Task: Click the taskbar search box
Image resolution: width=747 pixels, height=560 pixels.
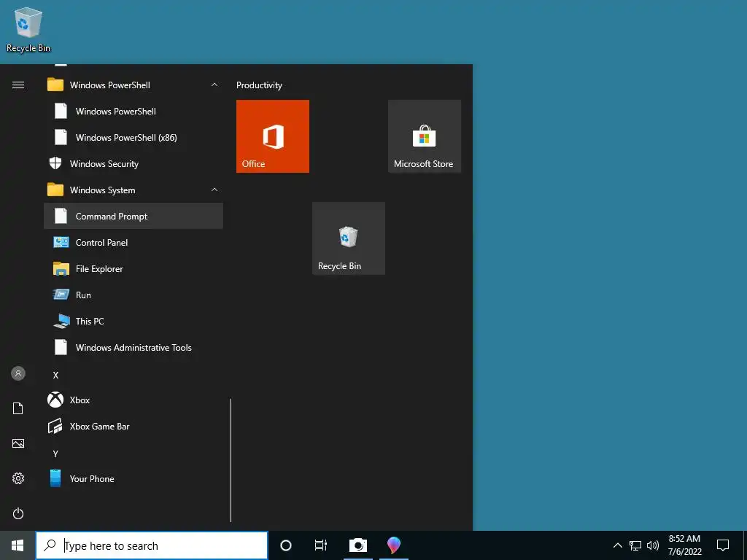Action: click(x=152, y=545)
